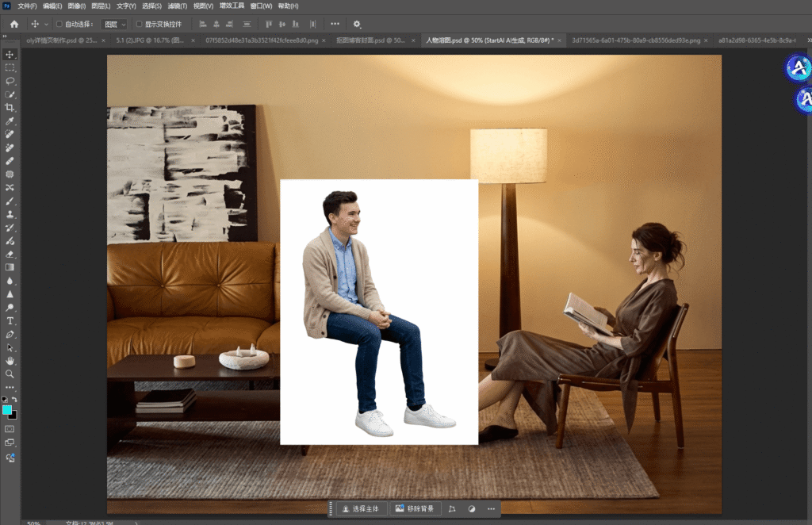The width and height of the screenshot is (812, 525).
Task: Enable the 自动选择 checkbox
Action: coord(59,25)
